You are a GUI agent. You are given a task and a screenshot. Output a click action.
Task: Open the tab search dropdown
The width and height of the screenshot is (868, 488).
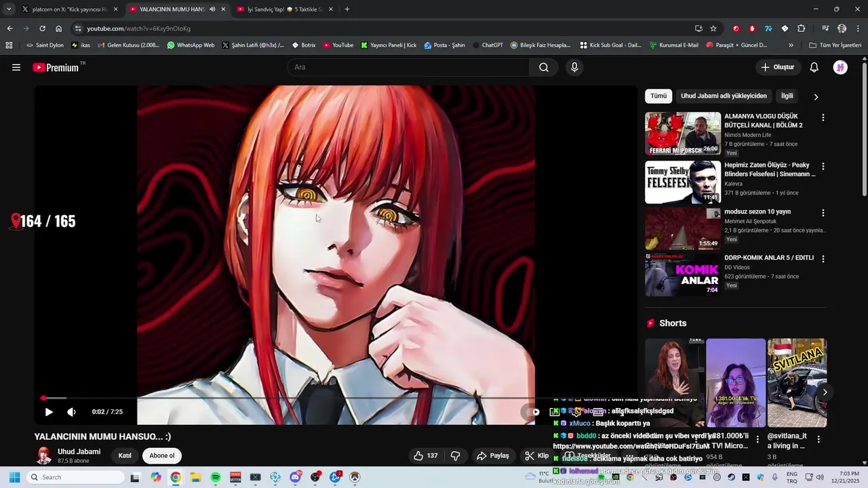[x=9, y=9]
